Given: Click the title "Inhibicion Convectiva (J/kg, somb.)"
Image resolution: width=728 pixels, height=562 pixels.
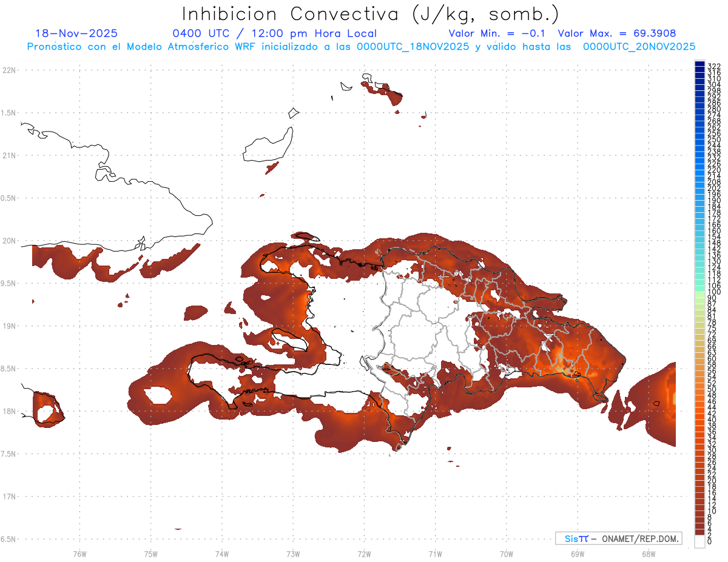Looking at the screenshot, I should 371,14.
